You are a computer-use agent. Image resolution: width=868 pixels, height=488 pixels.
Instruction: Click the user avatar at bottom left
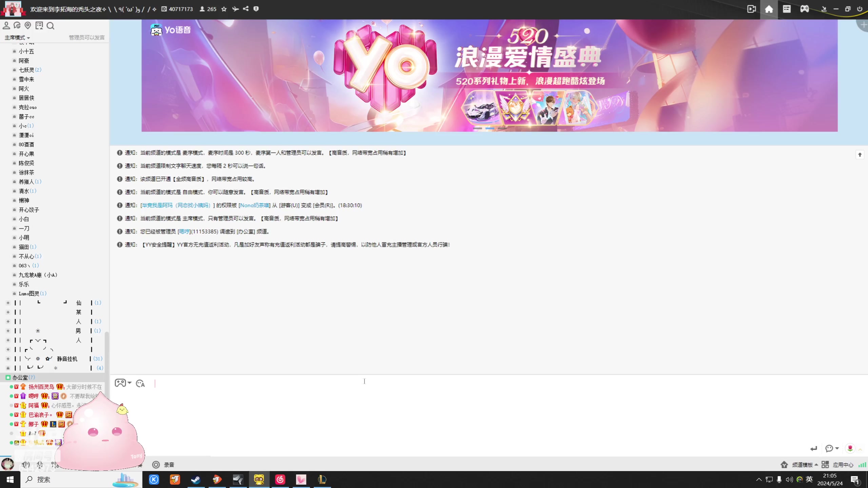(x=7, y=464)
